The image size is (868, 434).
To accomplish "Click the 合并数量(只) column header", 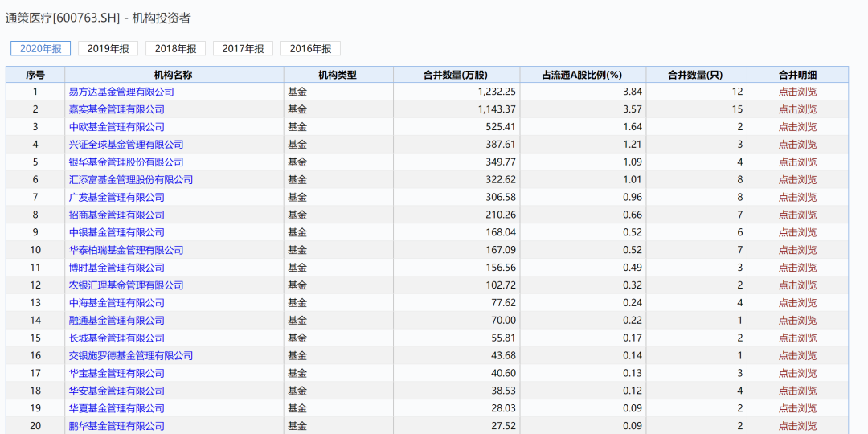I will point(696,75).
